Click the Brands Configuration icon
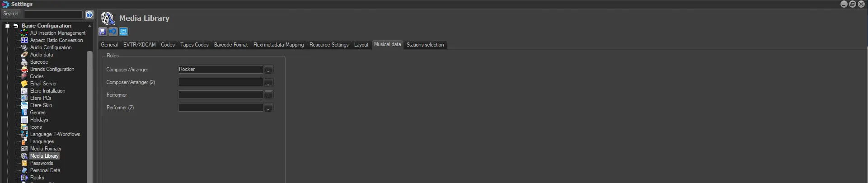Screen dimensions: 868x183 tap(24, 69)
